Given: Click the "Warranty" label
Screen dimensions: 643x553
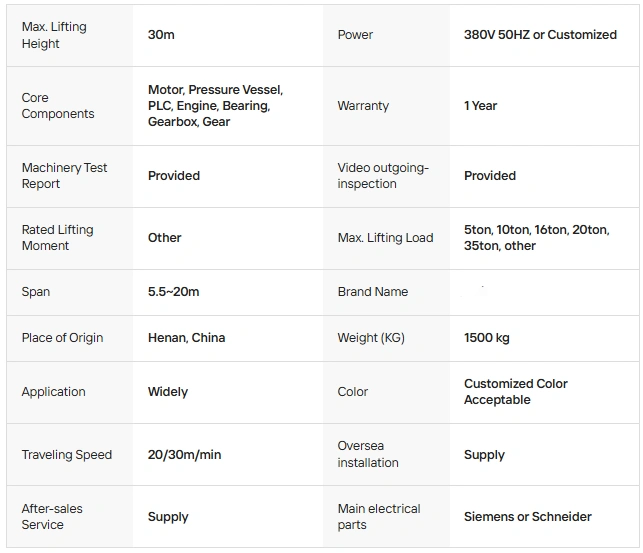Looking at the screenshot, I should 363,106.
